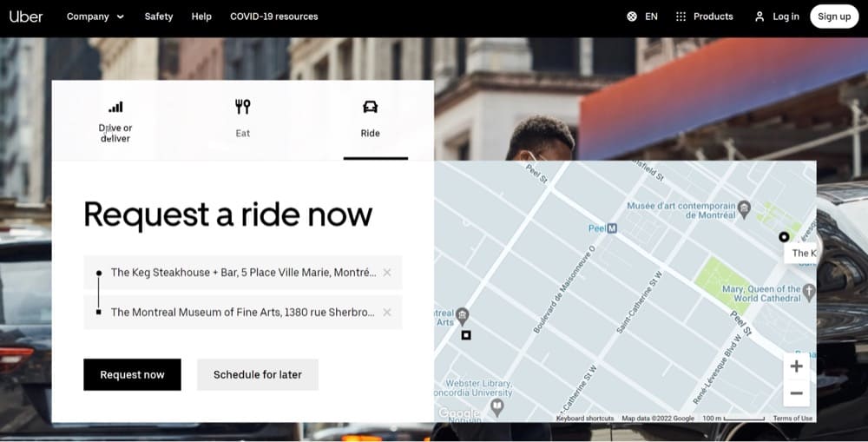
Task: Open the Company dropdown menu
Action: [95, 16]
